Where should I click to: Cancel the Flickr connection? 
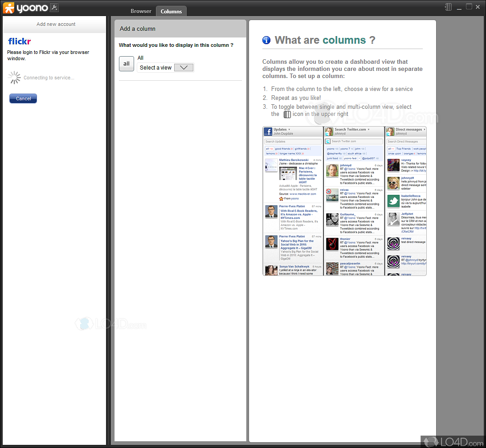tap(23, 98)
